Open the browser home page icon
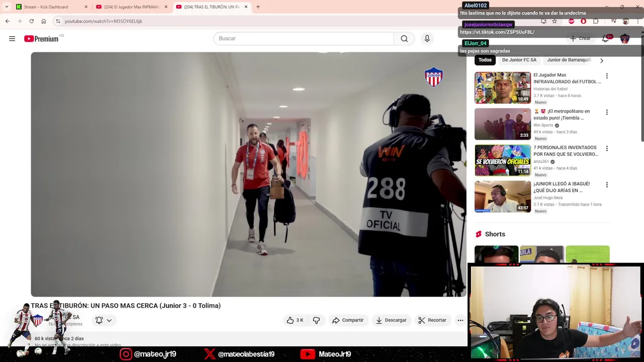This screenshot has width=644, height=362. (44, 21)
